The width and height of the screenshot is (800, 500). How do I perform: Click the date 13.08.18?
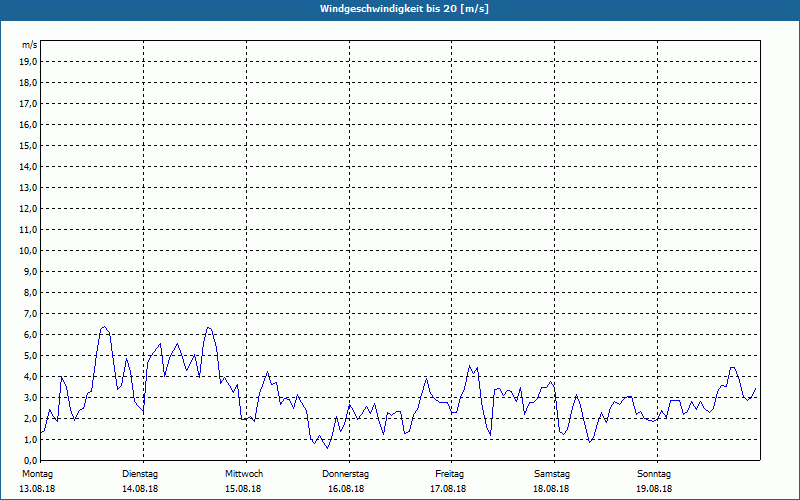[37, 489]
